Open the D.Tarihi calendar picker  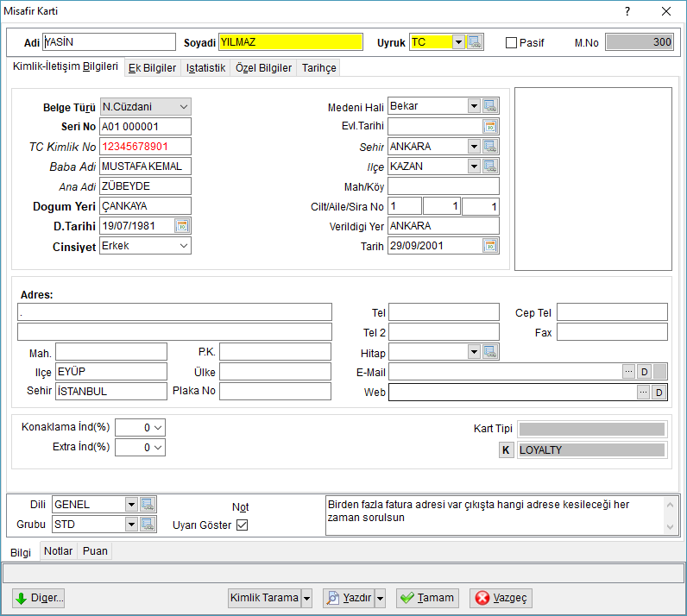[x=182, y=226]
